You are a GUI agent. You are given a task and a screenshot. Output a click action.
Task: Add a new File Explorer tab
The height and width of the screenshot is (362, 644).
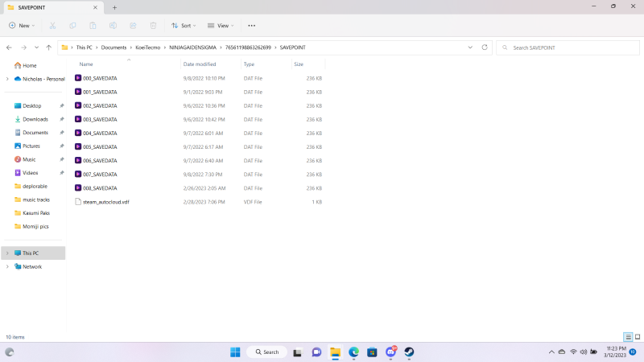pyautogui.click(x=114, y=7)
